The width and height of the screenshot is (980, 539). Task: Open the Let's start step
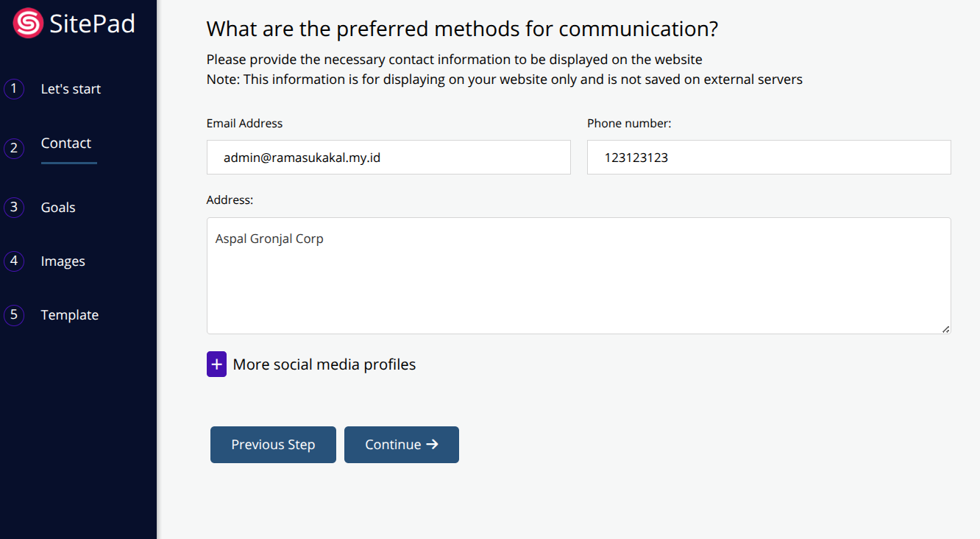(x=71, y=89)
